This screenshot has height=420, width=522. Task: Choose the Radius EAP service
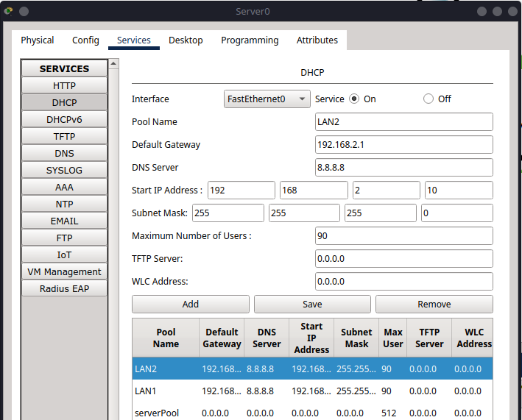click(x=64, y=288)
